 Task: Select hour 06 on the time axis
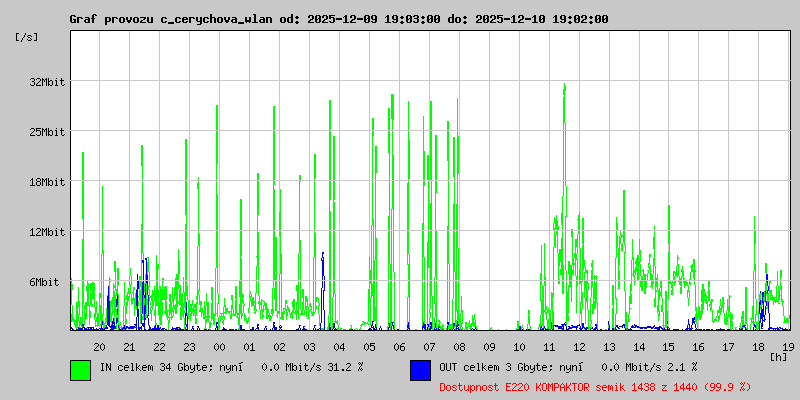point(399,346)
